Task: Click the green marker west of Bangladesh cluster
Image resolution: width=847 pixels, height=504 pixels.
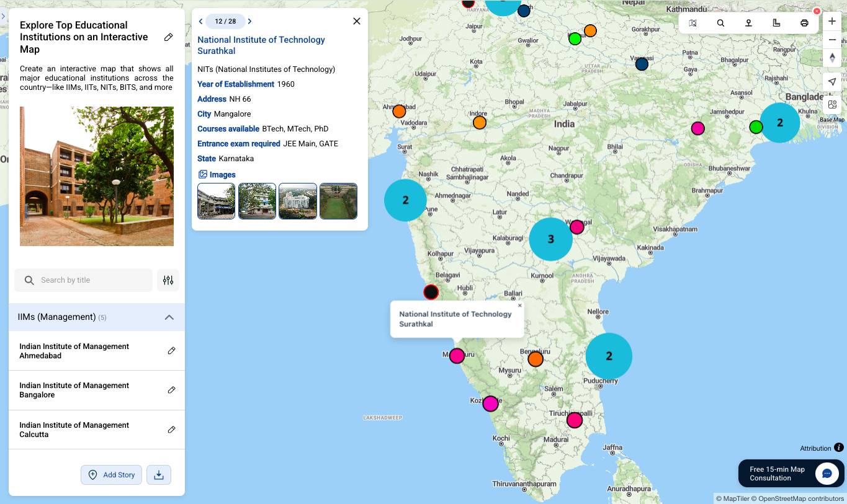Action: (756, 127)
